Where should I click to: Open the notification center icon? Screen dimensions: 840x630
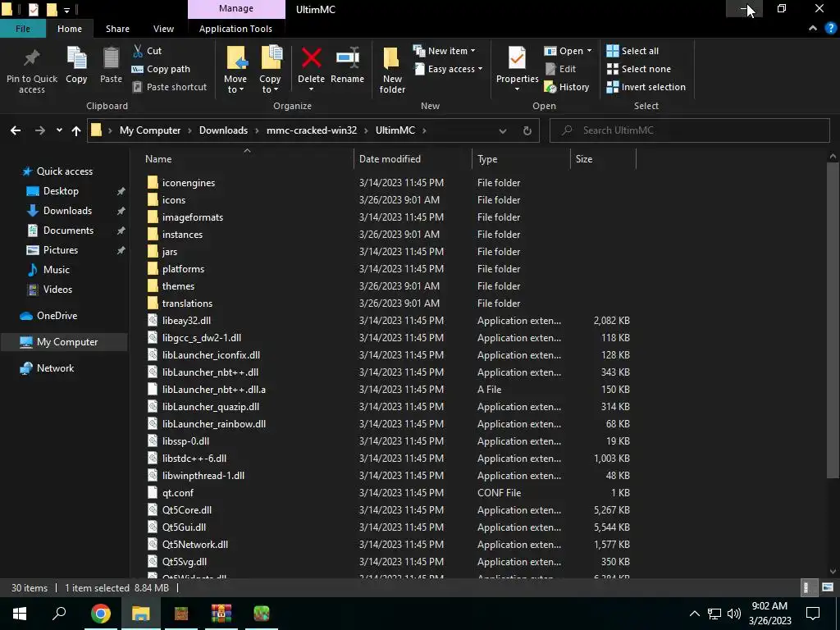(813, 614)
